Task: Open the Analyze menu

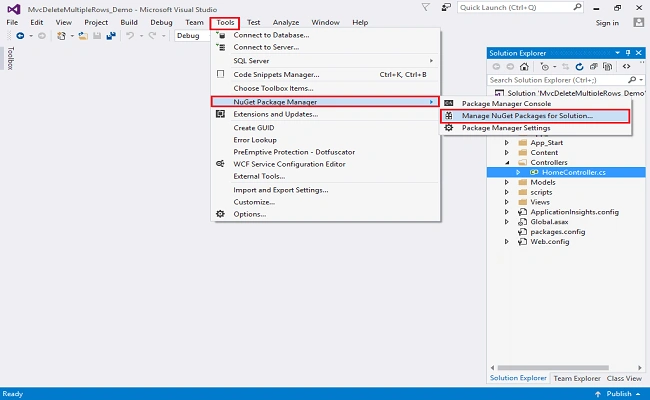Action: [x=286, y=22]
